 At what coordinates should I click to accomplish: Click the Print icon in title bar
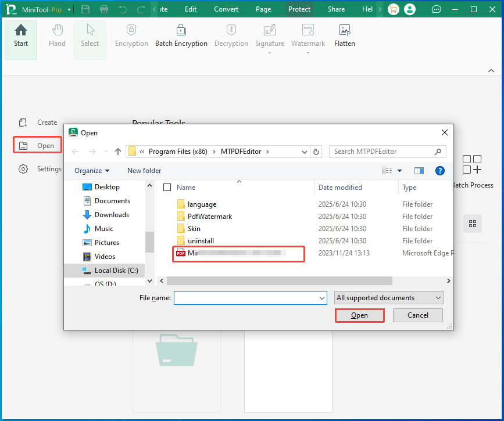tap(104, 9)
